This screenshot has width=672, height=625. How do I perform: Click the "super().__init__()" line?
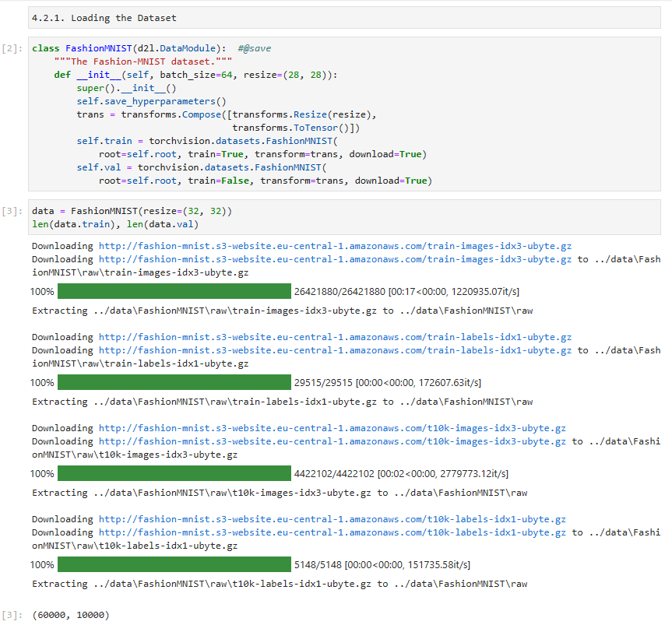126,88
